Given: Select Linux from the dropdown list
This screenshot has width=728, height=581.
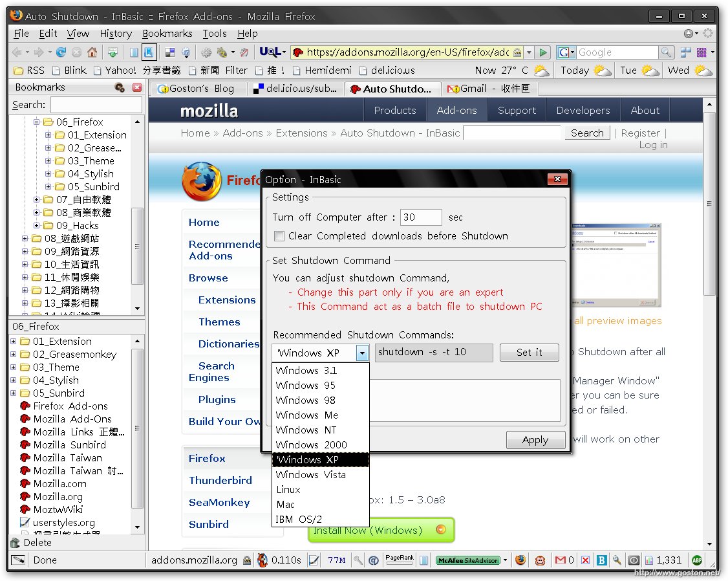Looking at the screenshot, I should click(320, 490).
